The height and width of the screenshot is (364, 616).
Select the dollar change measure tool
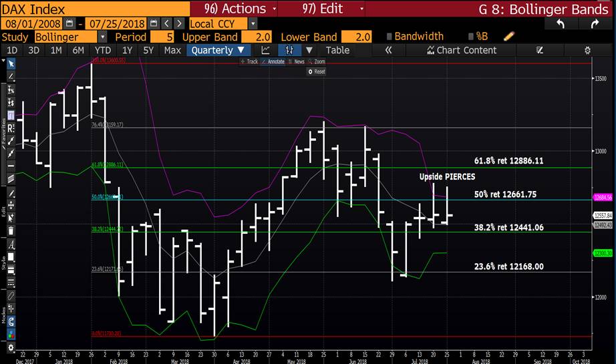pyautogui.click(x=11, y=102)
